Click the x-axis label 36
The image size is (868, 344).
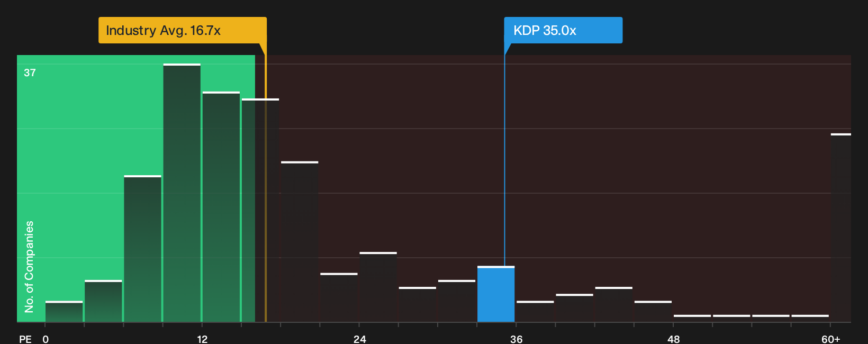[517, 339]
